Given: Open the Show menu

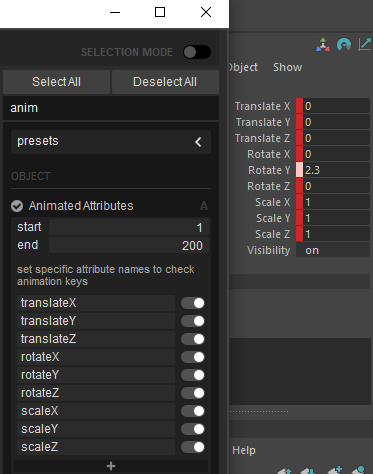Looking at the screenshot, I should (287, 67).
